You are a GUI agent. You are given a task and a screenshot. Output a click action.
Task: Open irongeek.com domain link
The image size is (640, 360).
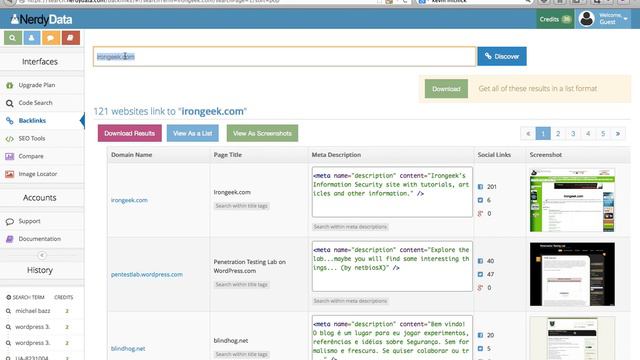(129, 200)
